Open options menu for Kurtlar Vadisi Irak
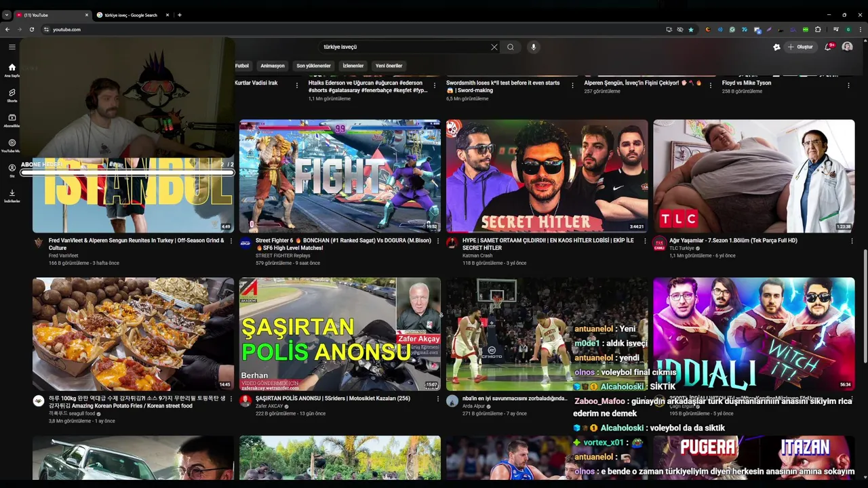 point(296,85)
